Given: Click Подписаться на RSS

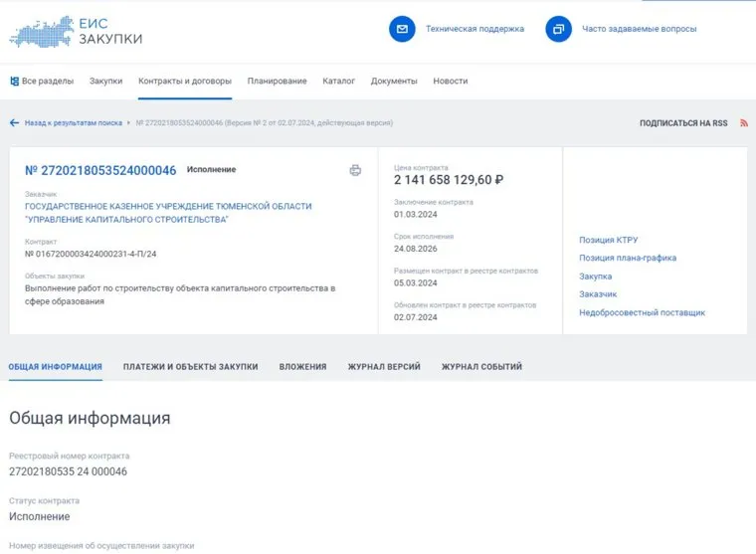Looking at the screenshot, I should [682, 123].
